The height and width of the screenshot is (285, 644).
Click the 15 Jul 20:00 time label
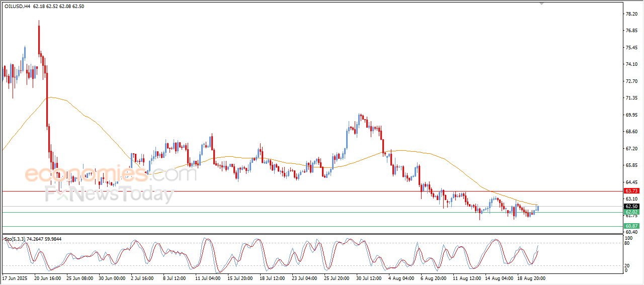(241, 278)
